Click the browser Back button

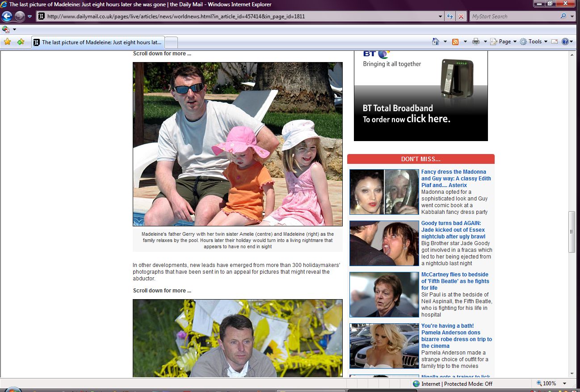tap(7, 17)
